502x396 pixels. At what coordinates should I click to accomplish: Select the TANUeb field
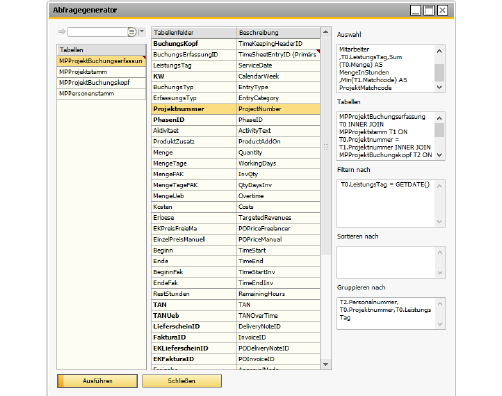(194, 316)
